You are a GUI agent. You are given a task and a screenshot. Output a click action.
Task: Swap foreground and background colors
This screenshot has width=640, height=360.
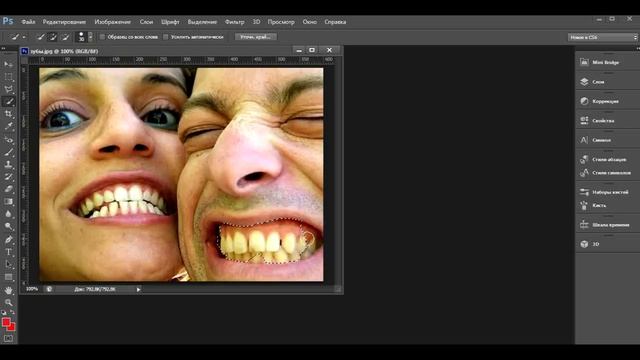point(12,313)
